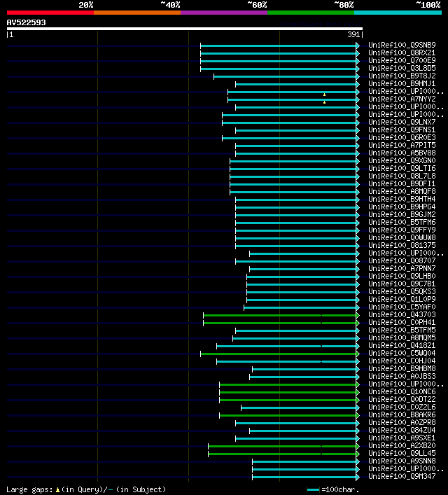Choose hit UniRef100_B9HMJ1

pyautogui.click(x=402, y=83)
